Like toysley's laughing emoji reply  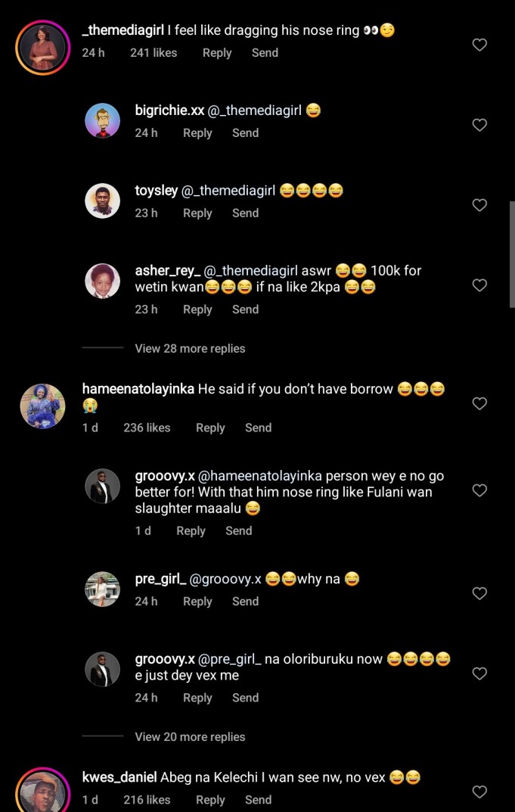pyautogui.click(x=479, y=205)
